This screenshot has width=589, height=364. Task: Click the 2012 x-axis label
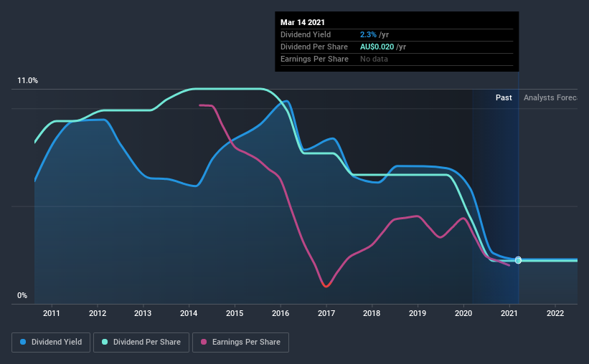(98, 313)
